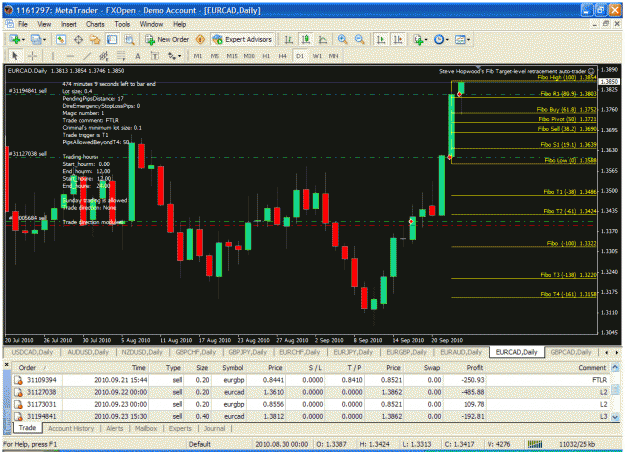Viewport: 625px width, 452px height.
Task: Select the Trendline drawing tool
Action: point(87,56)
